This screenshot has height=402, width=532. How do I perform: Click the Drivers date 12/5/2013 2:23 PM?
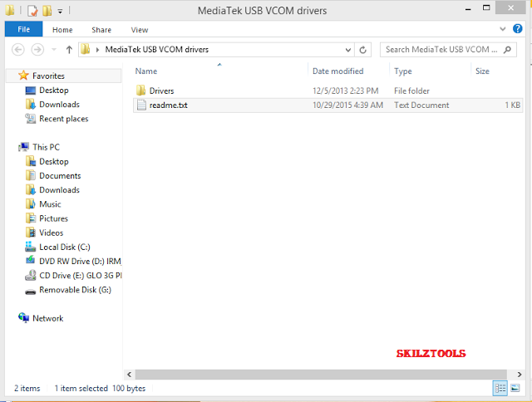point(346,91)
